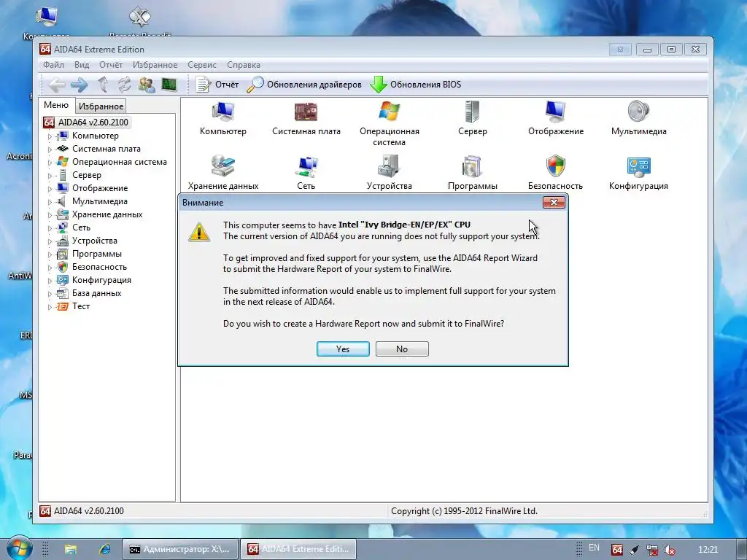Expand the Операционная система tree node
The width and height of the screenshot is (747, 560).
(50, 163)
